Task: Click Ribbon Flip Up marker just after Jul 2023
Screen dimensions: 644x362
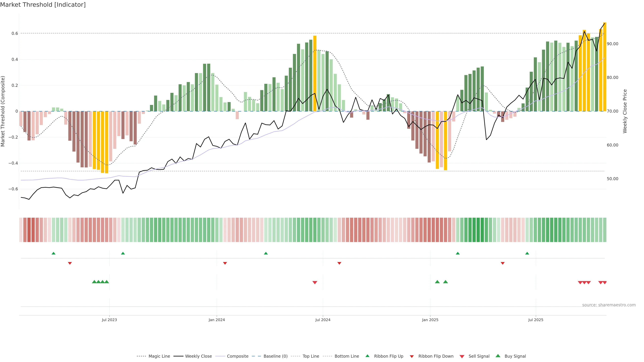Action: point(123,253)
